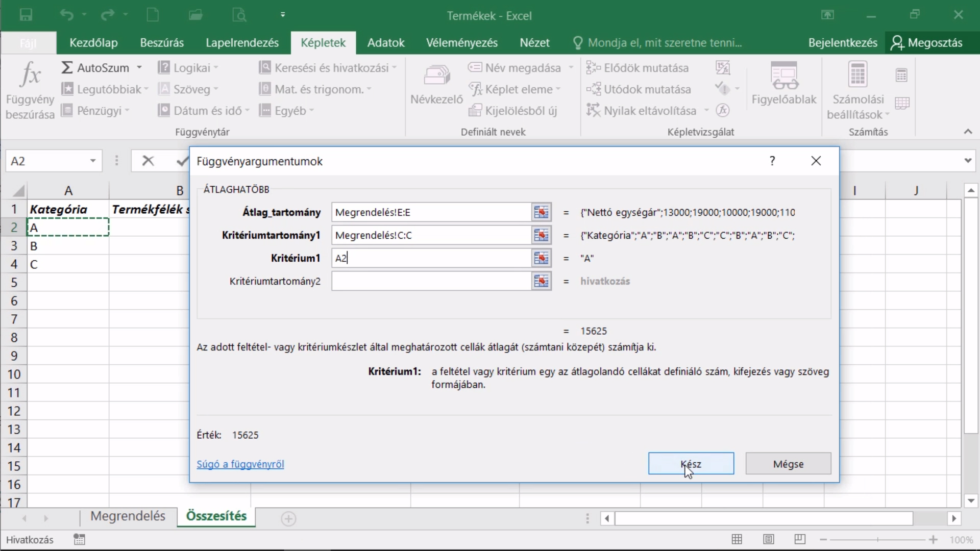Switch to Page Break Preview view
Viewport: 980px width, 551px height.
pyautogui.click(x=800, y=539)
